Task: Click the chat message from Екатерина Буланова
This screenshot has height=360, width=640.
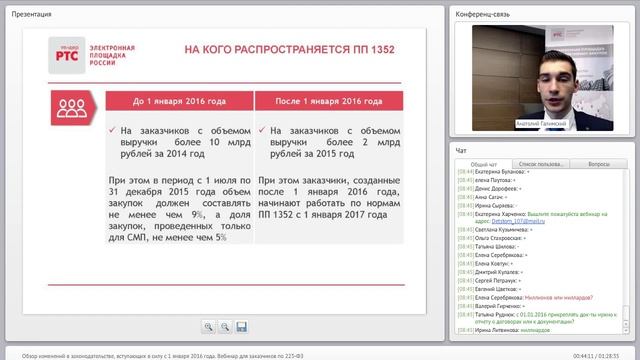Action: pos(493,172)
